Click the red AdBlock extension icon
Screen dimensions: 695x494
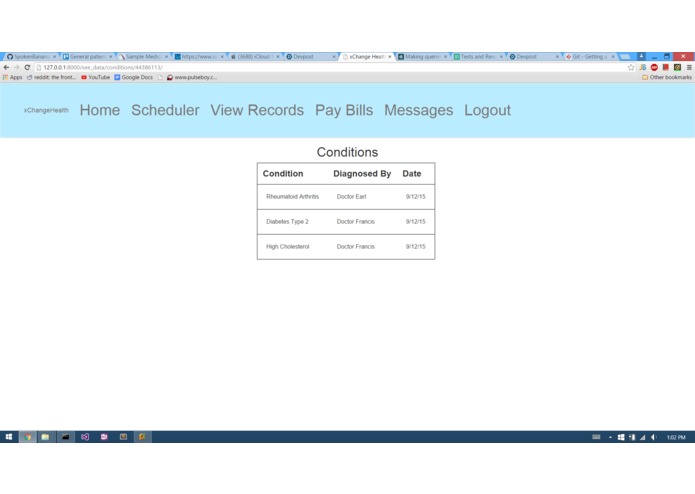pyautogui.click(x=654, y=67)
